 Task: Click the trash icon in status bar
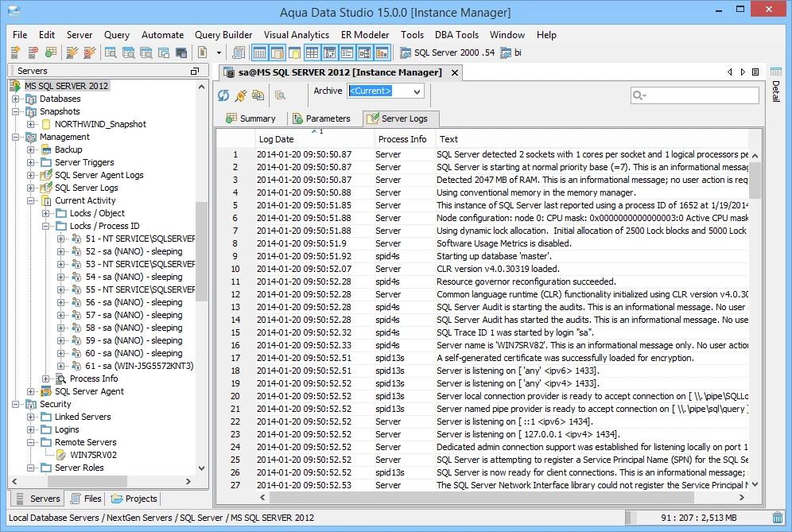777,518
